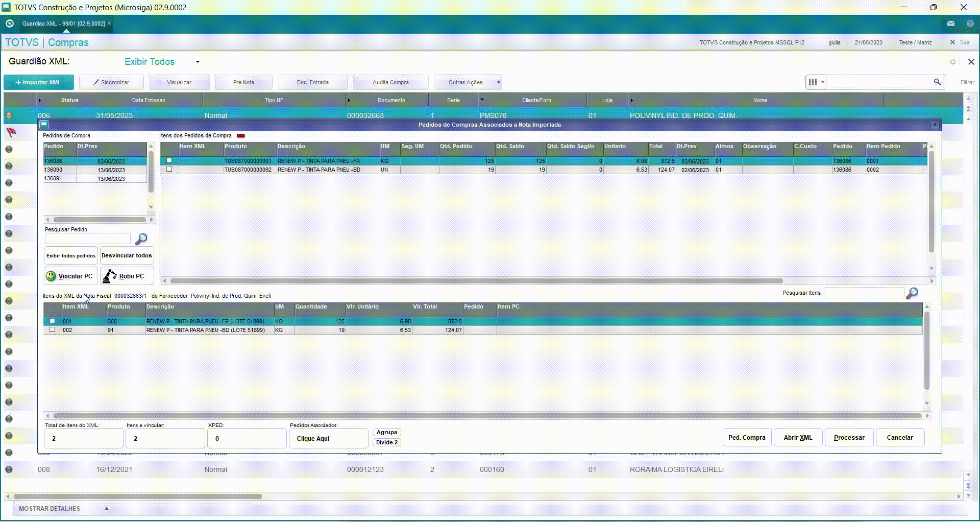Click status orb of row 006
This screenshot has height=522, width=980.
(x=9, y=115)
